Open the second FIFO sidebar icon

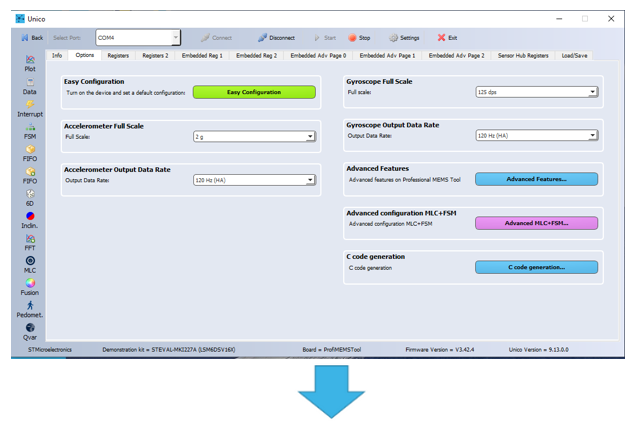pos(30,176)
